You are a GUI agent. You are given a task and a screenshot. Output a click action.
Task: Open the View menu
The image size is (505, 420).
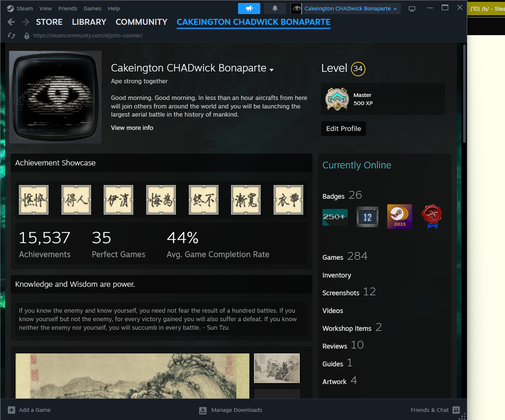coord(46,9)
